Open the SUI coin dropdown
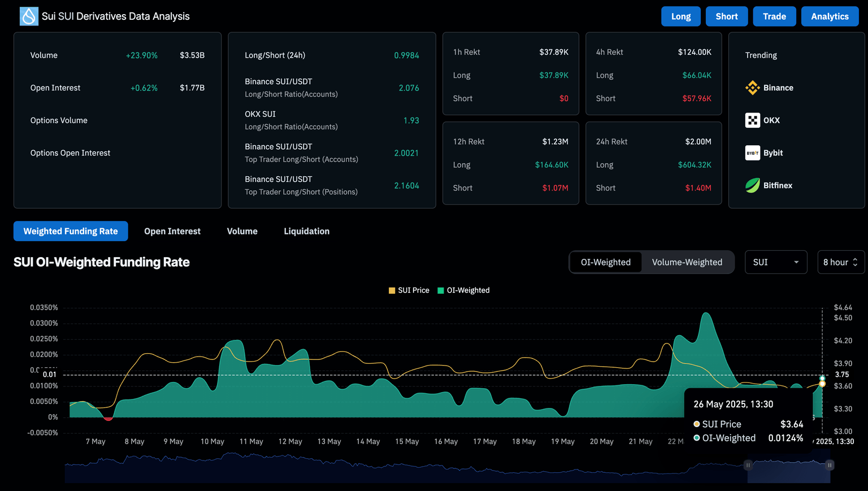The image size is (868, 491). (775, 262)
